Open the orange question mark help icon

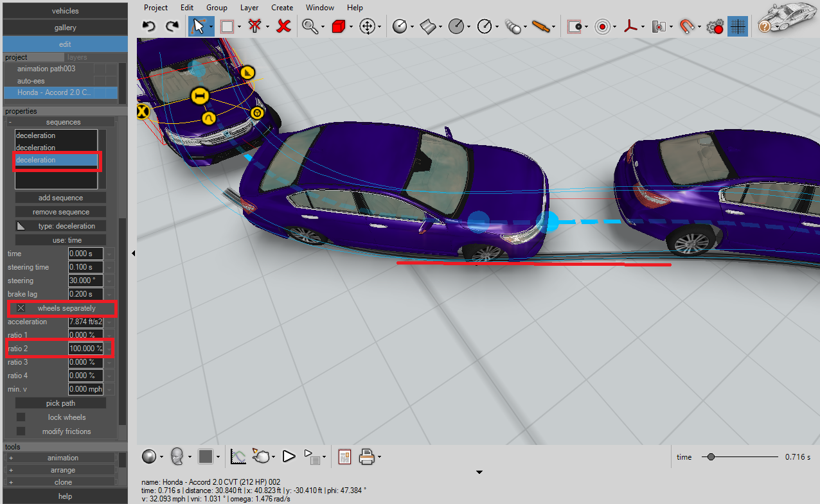(x=764, y=26)
